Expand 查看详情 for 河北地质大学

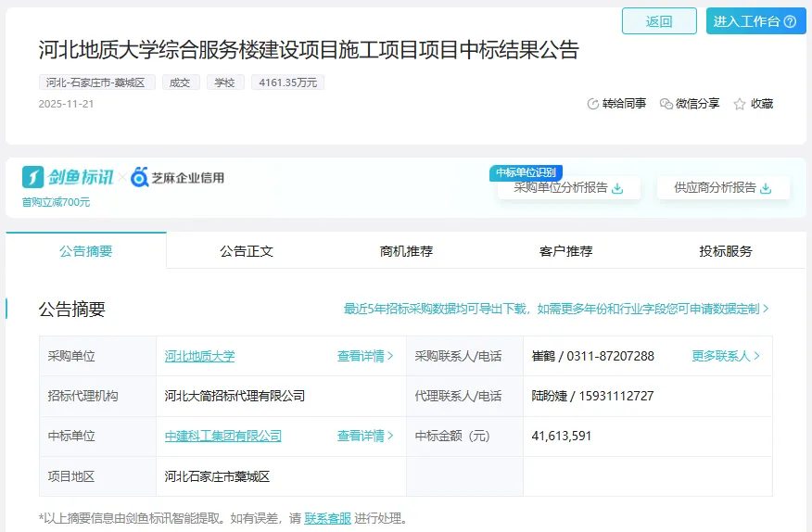pyautogui.click(x=365, y=356)
